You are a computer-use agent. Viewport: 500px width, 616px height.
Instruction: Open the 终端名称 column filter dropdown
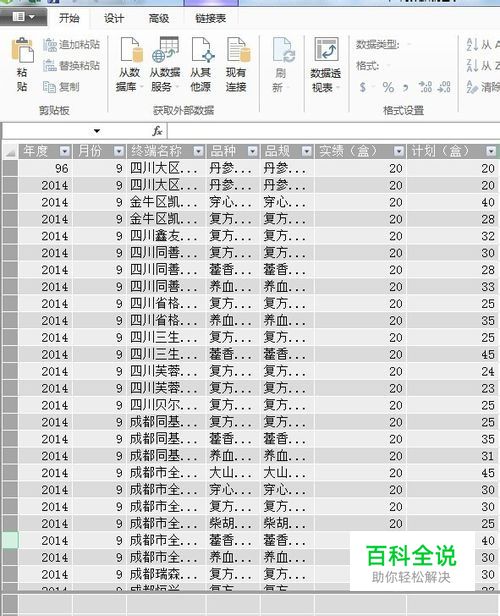199,151
